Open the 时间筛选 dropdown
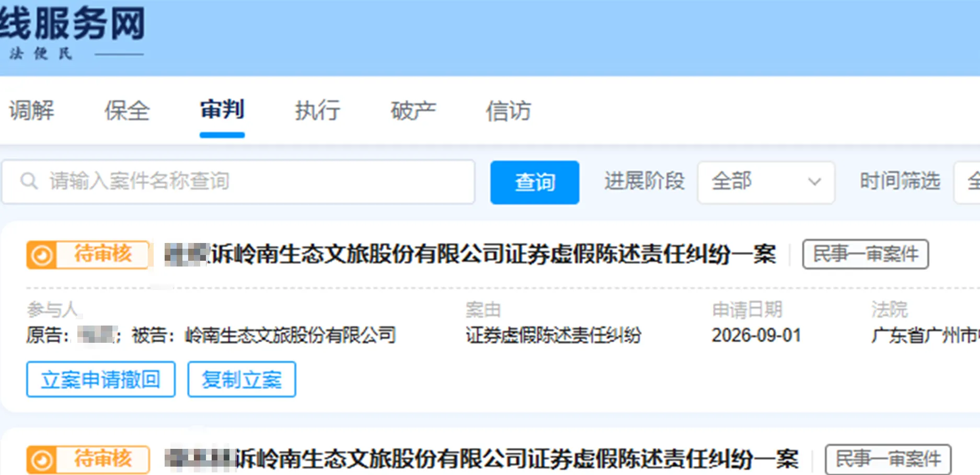The height and width of the screenshot is (475, 980). point(967,182)
